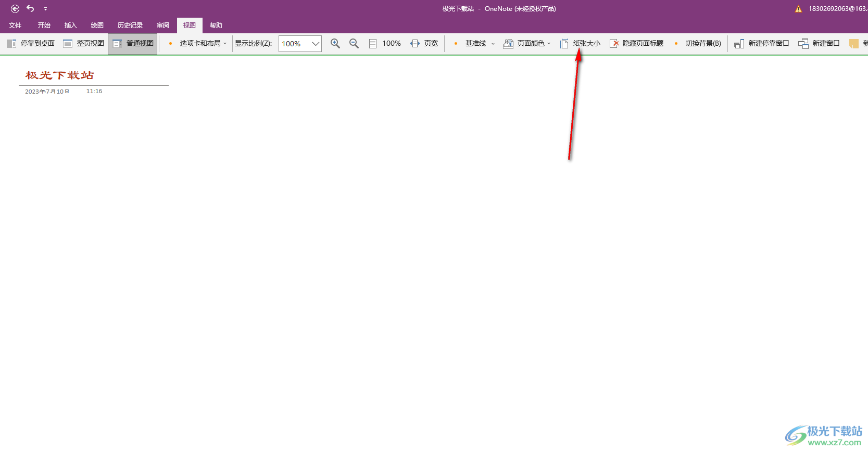Open the account 18302692063@163 menu

coord(837,9)
